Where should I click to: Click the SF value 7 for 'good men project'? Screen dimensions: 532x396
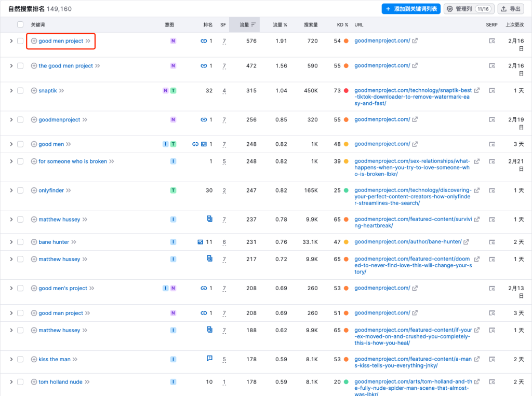pyautogui.click(x=224, y=41)
